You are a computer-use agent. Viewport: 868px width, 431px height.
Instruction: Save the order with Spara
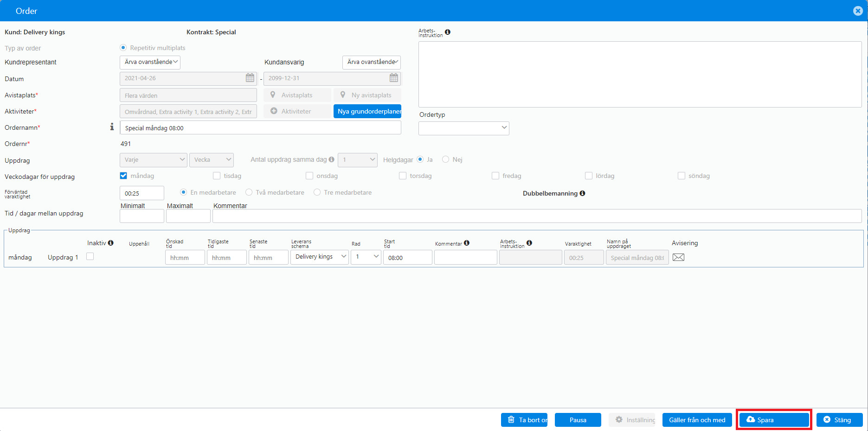[774, 420]
